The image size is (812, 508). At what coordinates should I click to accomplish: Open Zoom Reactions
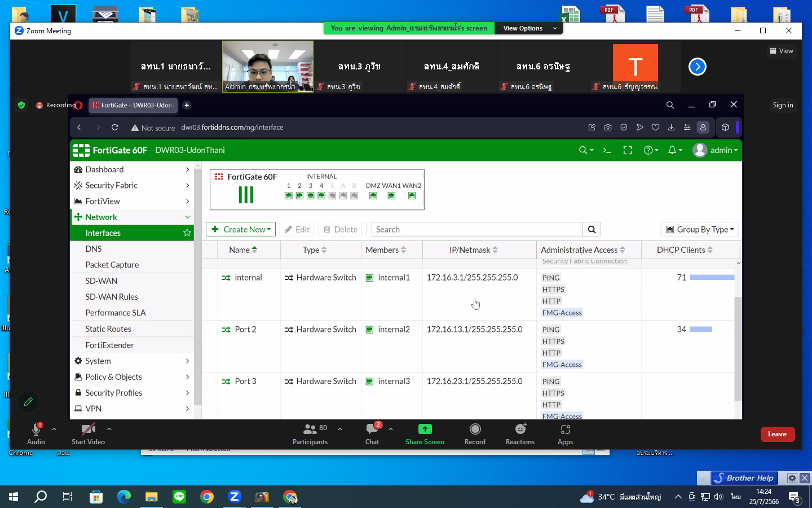520,433
